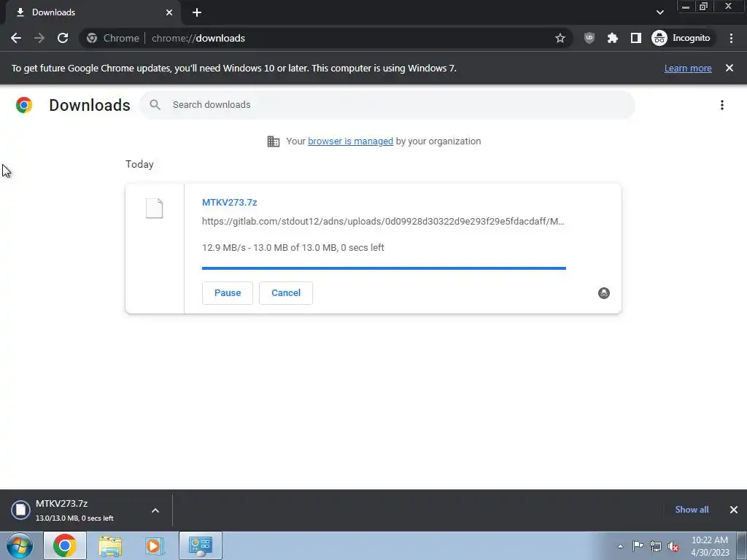The height and width of the screenshot is (560, 747).
Task: Click the forward navigation arrow
Action: (x=39, y=38)
